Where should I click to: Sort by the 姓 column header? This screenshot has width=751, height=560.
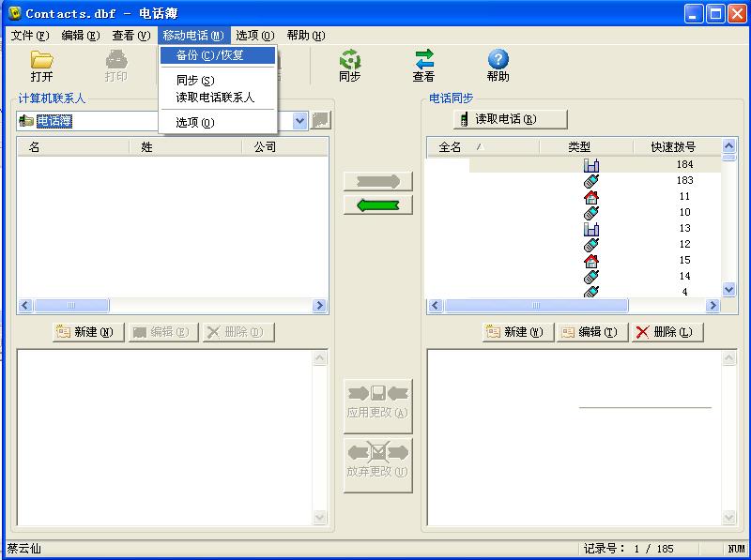pos(185,147)
